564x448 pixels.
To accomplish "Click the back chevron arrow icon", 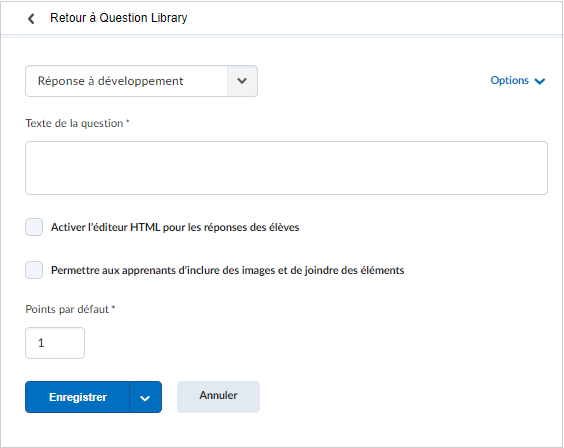I will click(x=31, y=18).
